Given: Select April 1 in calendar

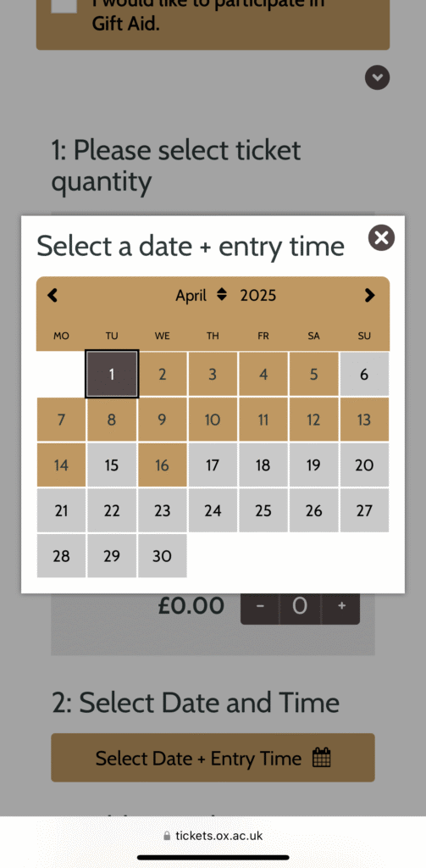Looking at the screenshot, I should pos(112,374).
